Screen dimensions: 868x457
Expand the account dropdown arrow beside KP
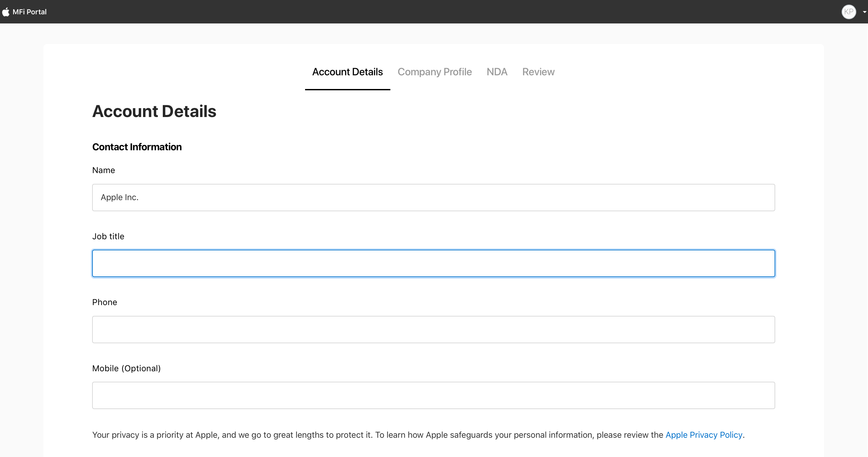coord(864,12)
